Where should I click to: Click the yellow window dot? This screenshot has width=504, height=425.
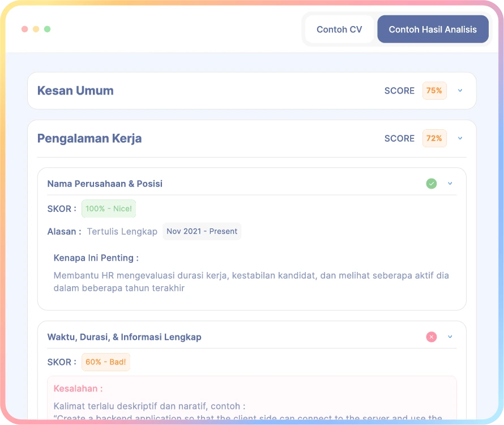[x=36, y=29]
